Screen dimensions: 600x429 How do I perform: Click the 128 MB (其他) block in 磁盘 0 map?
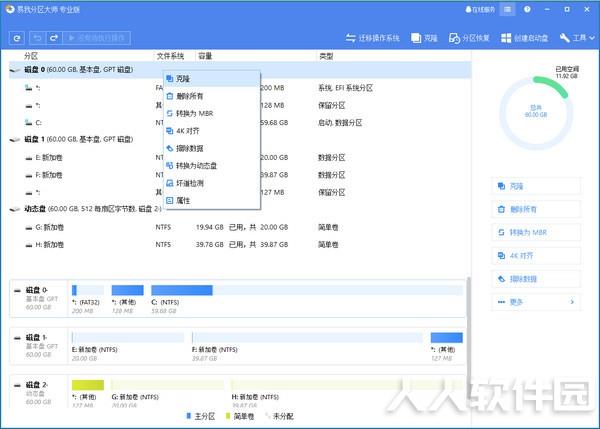(127, 290)
